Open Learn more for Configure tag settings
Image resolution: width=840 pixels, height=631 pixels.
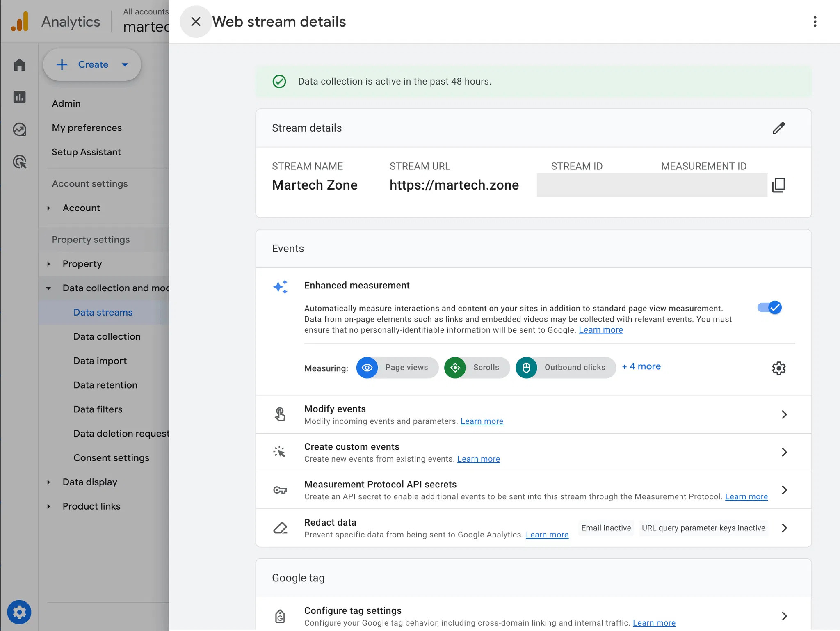click(x=654, y=623)
